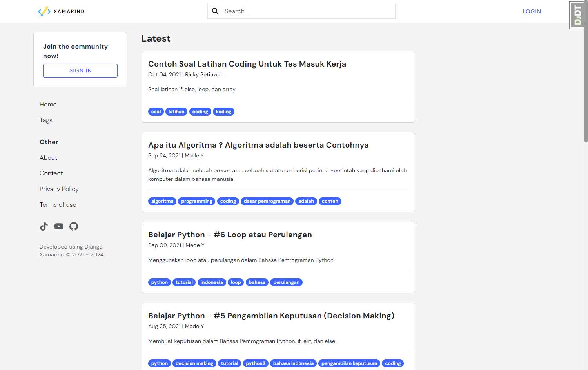Open the Privacy Policy link
Viewport: 588px width, 370px height.
59,189
